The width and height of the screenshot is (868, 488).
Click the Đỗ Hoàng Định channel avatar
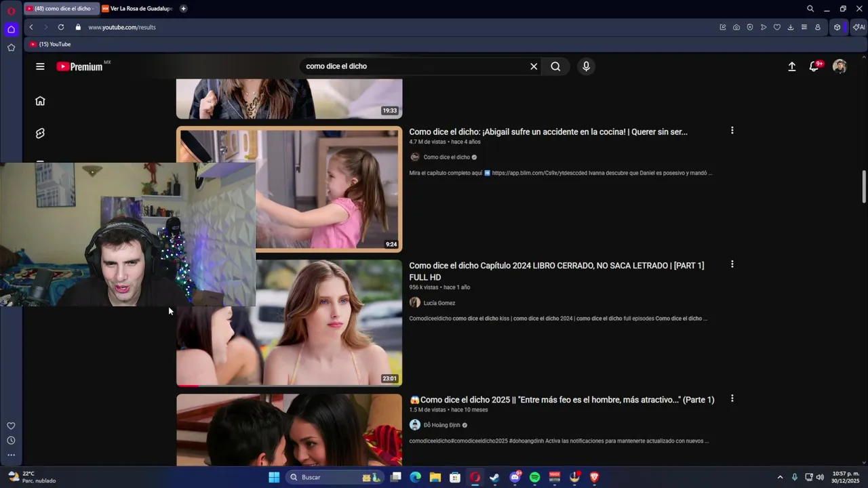[x=415, y=425]
